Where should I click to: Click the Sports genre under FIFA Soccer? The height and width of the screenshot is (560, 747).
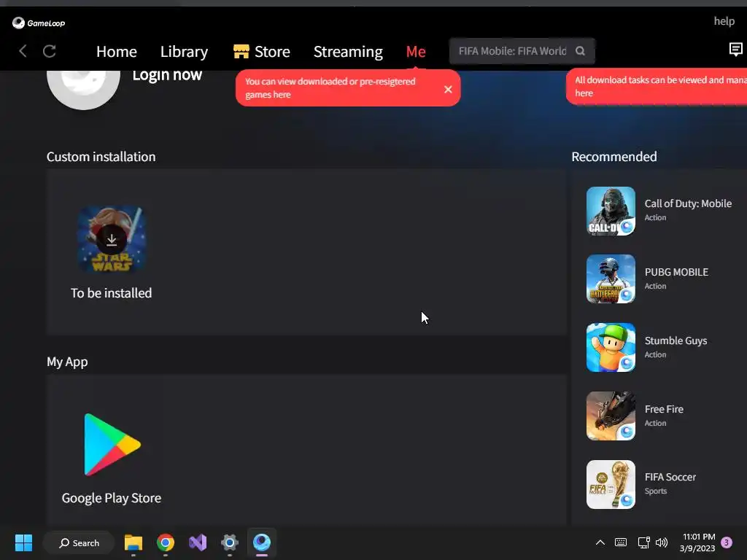point(656,491)
